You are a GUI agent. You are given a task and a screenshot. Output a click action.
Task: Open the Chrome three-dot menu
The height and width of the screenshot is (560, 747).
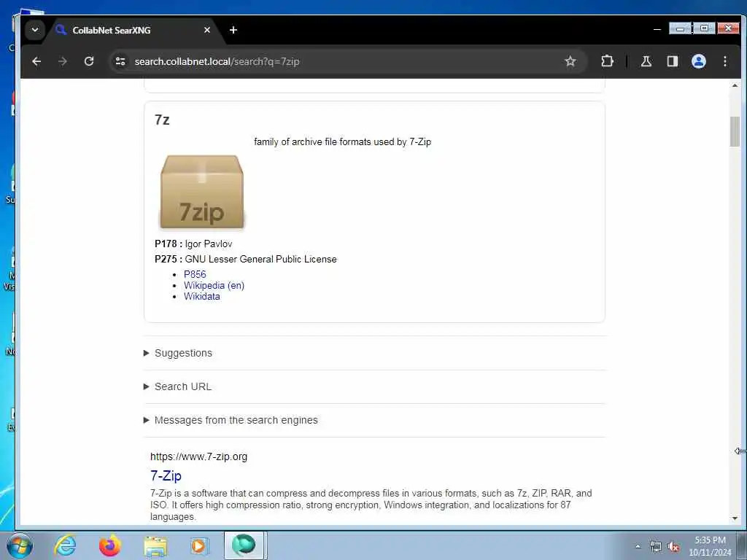pos(724,61)
